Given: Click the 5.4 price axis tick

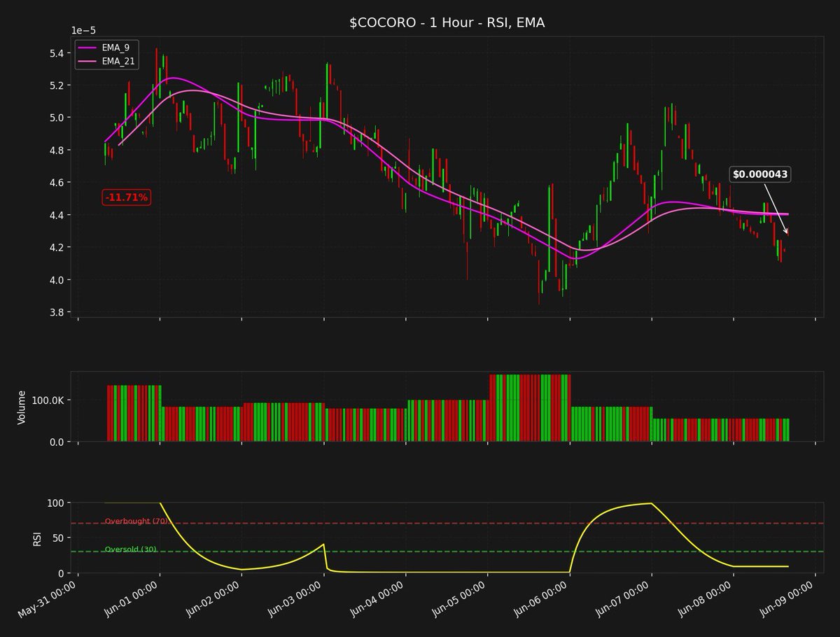Looking at the screenshot, I should coord(57,52).
